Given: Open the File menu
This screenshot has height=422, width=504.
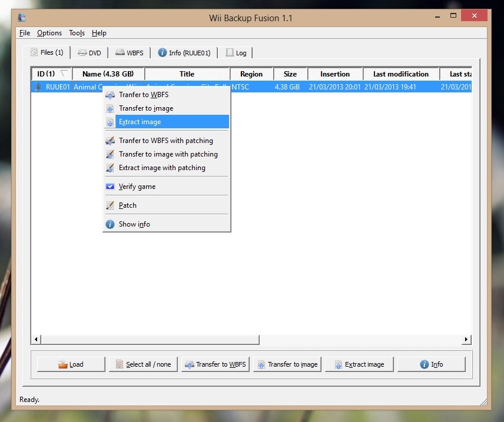Looking at the screenshot, I should pyautogui.click(x=25, y=33).
